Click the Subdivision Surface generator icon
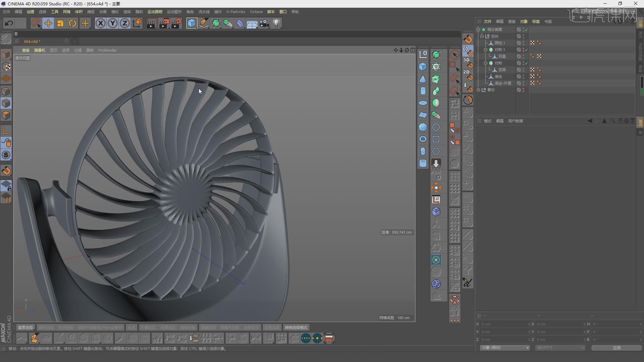644x362 pixels. point(436,55)
